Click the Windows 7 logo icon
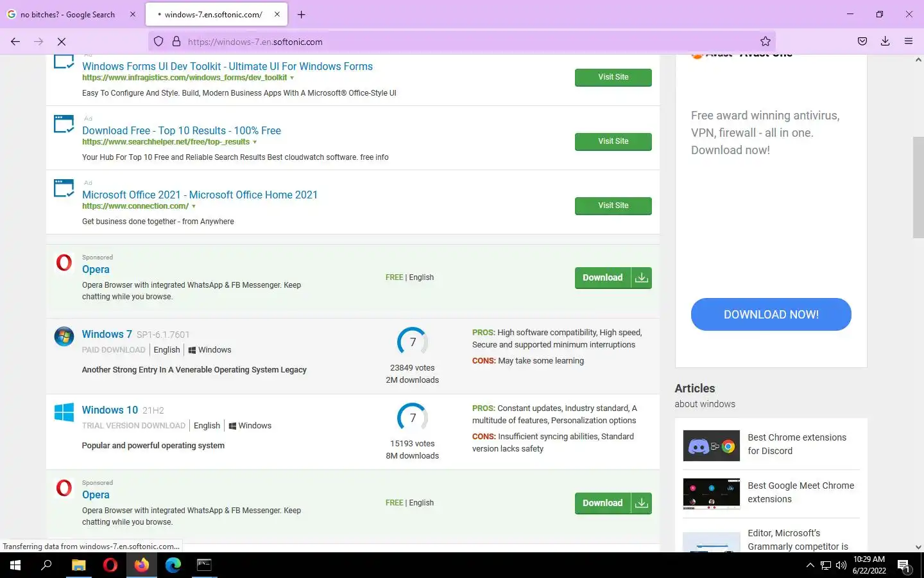 pos(64,336)
